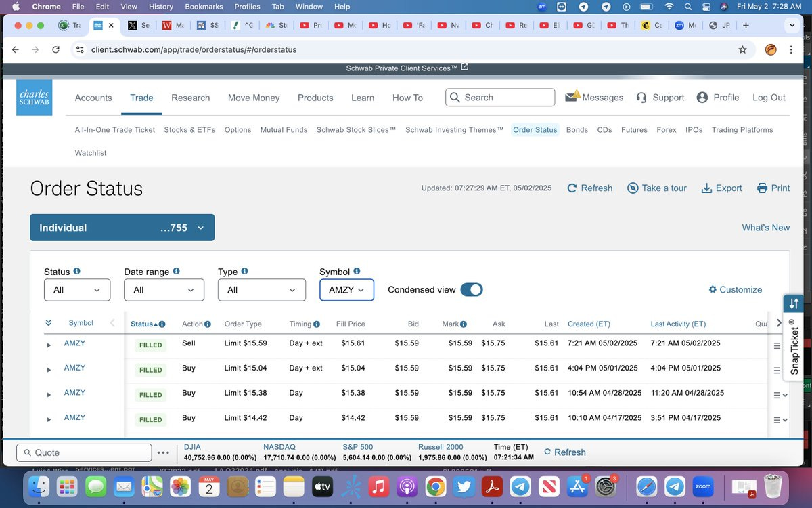Sort by Last Activity (ET) column
Screen dimensions: 812x508
[x=678, y=324]
